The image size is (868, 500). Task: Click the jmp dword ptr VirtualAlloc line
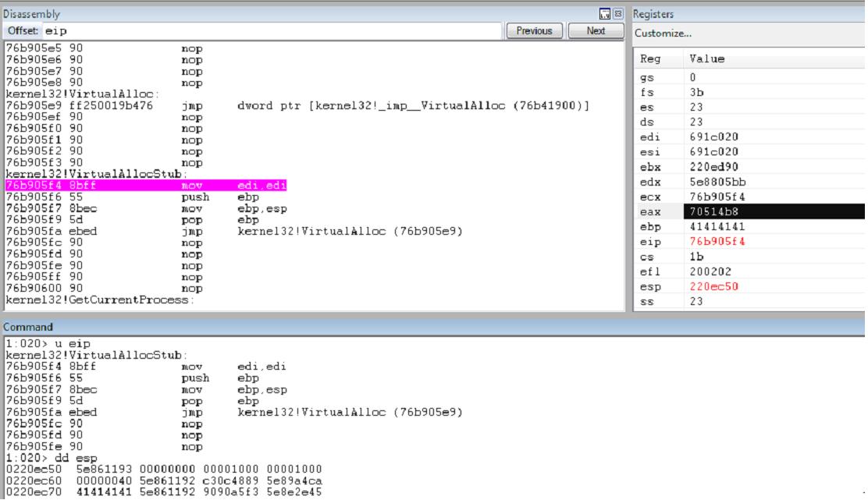297,105
